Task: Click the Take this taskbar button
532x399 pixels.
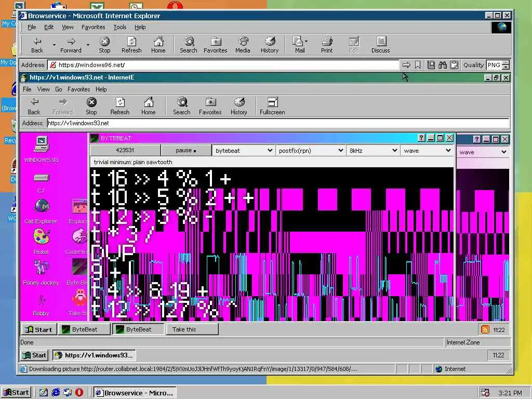Action: pos(192,329)
